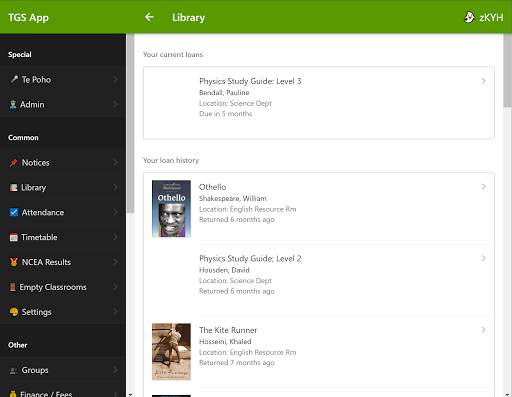Expand the Library sidebar chevron

(x=116, y=187)
